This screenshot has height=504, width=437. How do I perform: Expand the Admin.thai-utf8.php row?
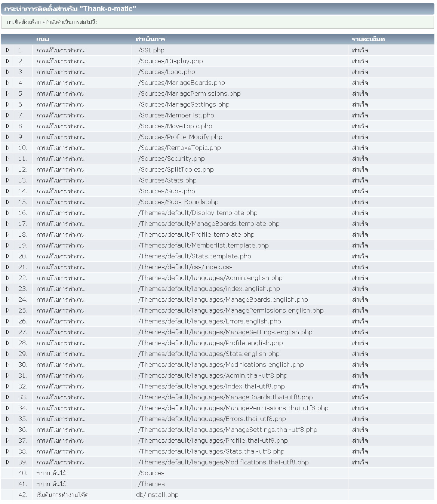point(7,375)
